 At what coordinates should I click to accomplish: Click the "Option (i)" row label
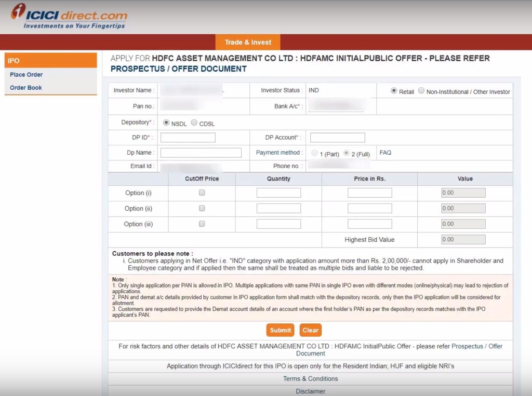click(x=138, y=193)
